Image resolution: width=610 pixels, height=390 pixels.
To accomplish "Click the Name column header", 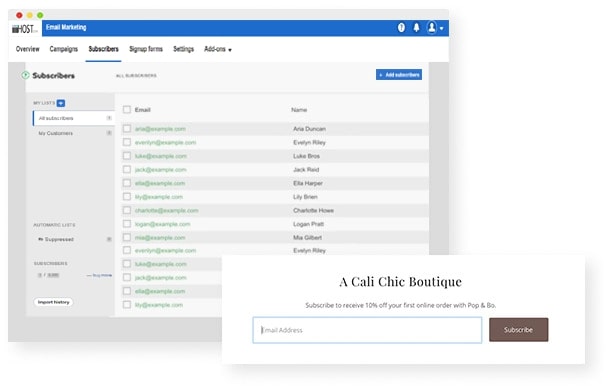I will coord(299,110).
